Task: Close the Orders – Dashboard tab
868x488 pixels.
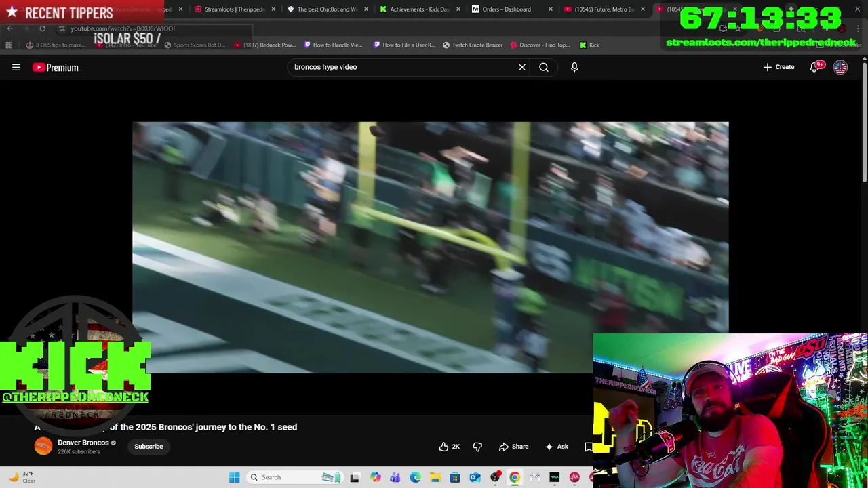Action: pos(550,9)
